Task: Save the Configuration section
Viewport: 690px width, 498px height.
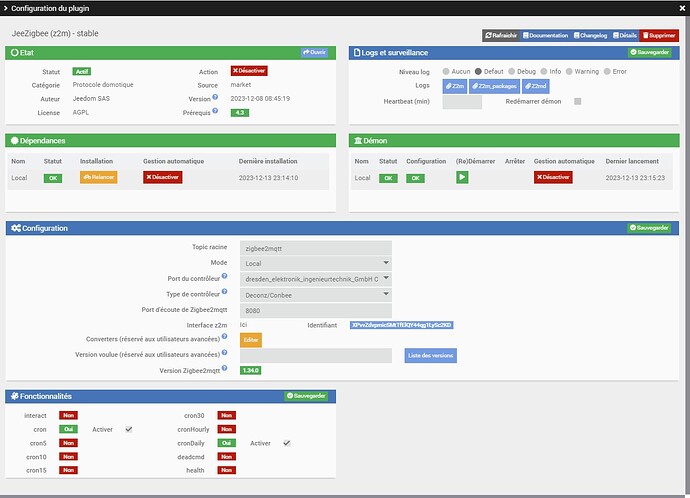Action: (x=649, y=228)
